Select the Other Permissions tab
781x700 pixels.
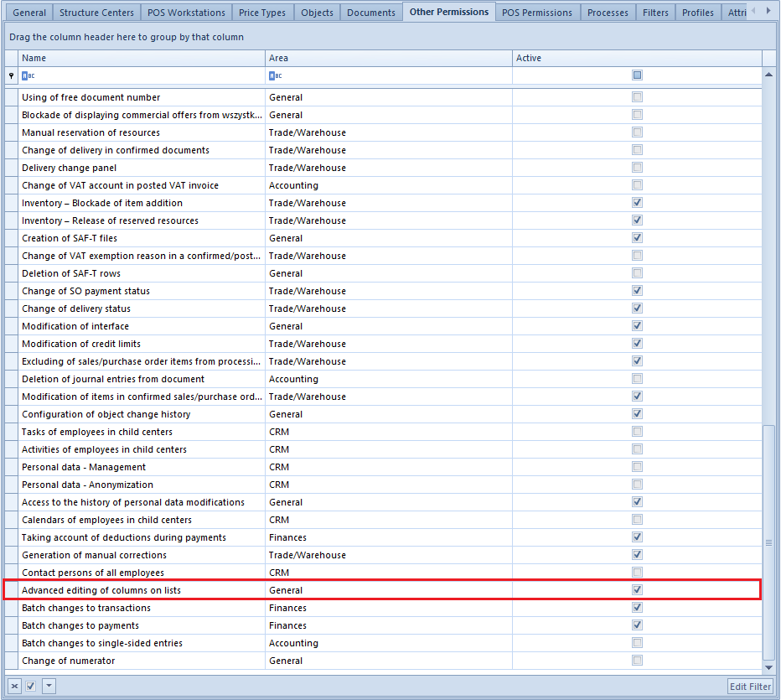tap(449, 12)
